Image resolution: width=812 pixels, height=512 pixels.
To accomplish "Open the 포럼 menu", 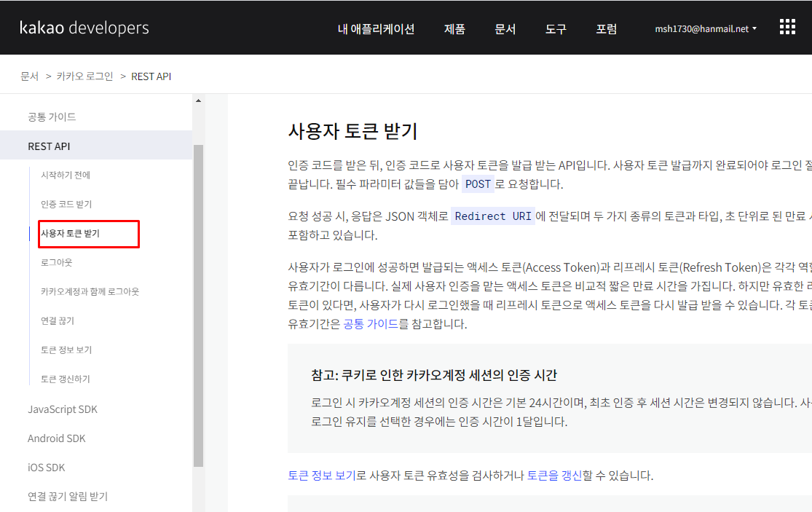I will tap(607, 29).
